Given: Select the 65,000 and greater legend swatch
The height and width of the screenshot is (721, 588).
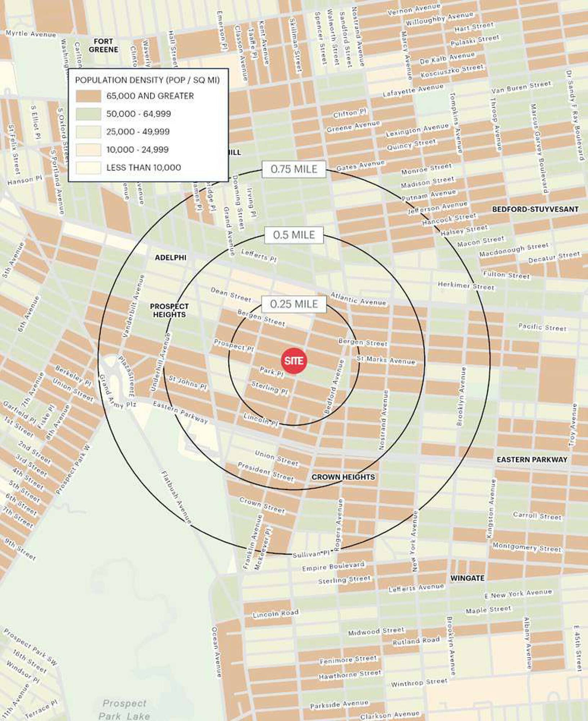Looking at the screenshot, I should 88,96.
